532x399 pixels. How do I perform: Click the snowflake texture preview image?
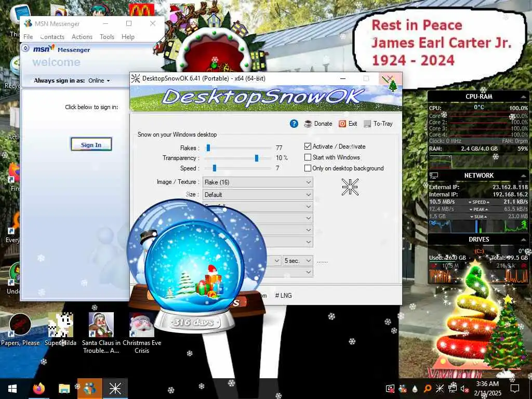[350, 187]
